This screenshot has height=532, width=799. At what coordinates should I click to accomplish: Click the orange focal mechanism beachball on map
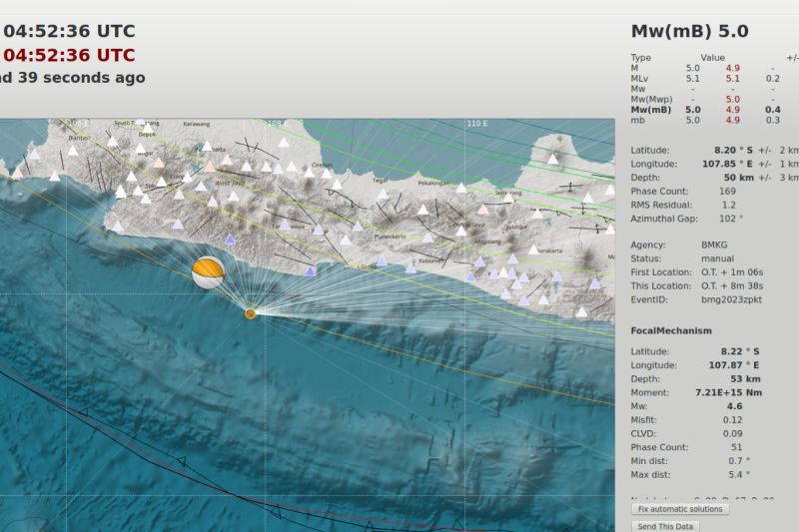208,272
